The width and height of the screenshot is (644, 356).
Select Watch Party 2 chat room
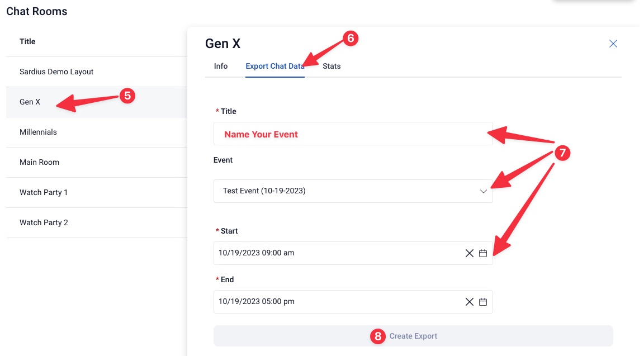97,222
